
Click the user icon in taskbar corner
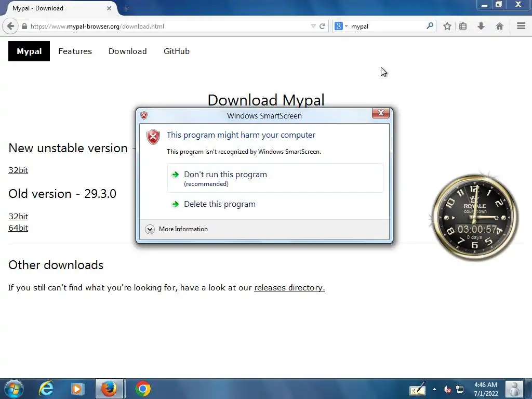click(514, 389)
